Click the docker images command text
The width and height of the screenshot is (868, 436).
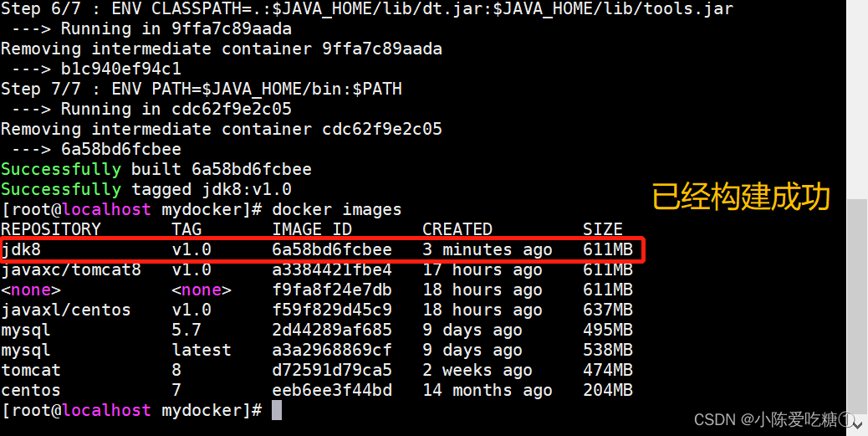pyautogui.click(x=336, y=209)
